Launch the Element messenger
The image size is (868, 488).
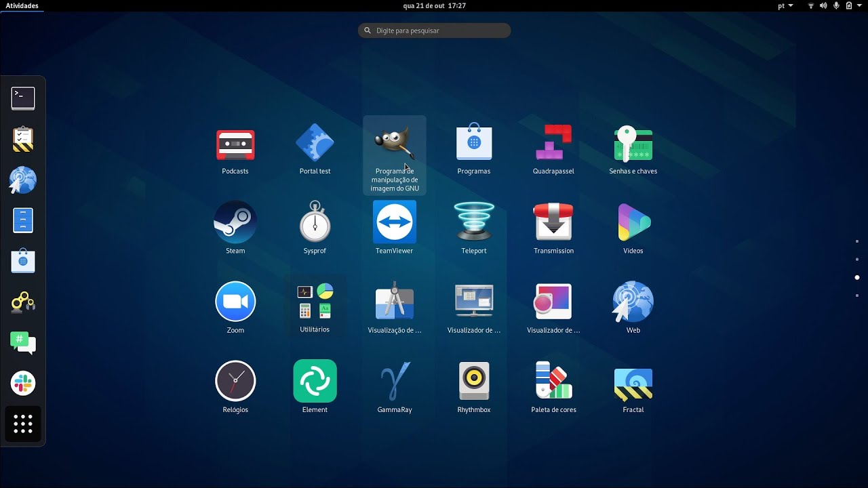point(315,388)
